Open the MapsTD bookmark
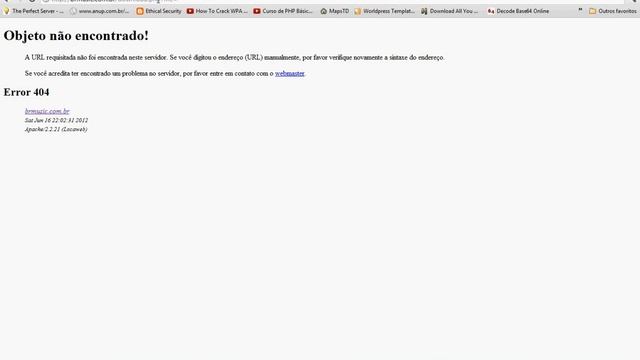This screenshot has height=360, width=640. click(335, 11)
